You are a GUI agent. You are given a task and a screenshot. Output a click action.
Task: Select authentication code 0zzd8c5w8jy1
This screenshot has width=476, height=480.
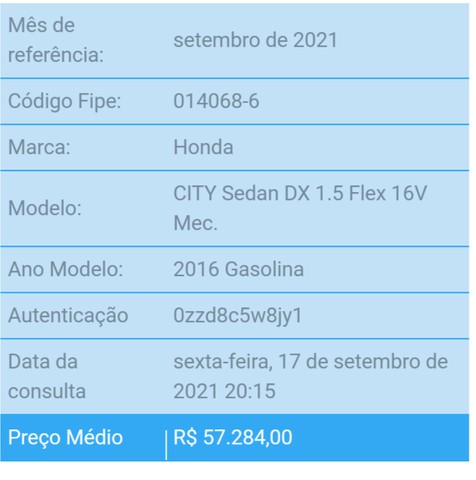click(238, 315)
